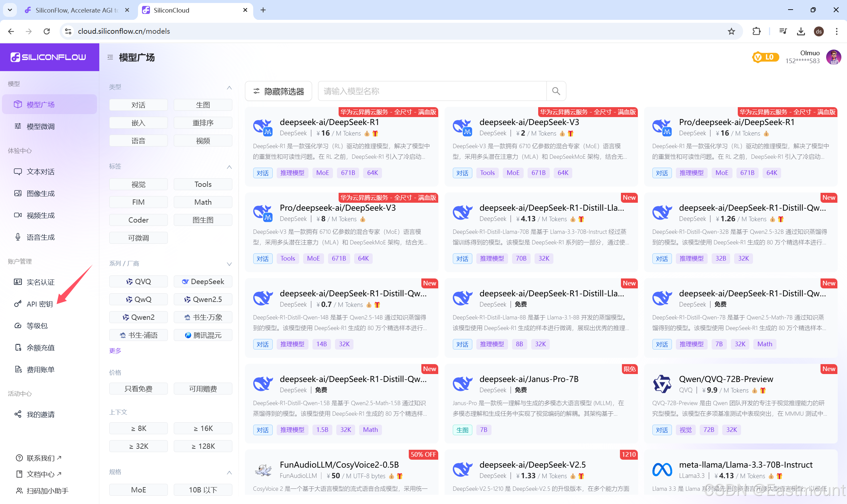Click the 隐藏筛选器 button
This screenshot has height=504, width=847.
[x=278, y=91]
